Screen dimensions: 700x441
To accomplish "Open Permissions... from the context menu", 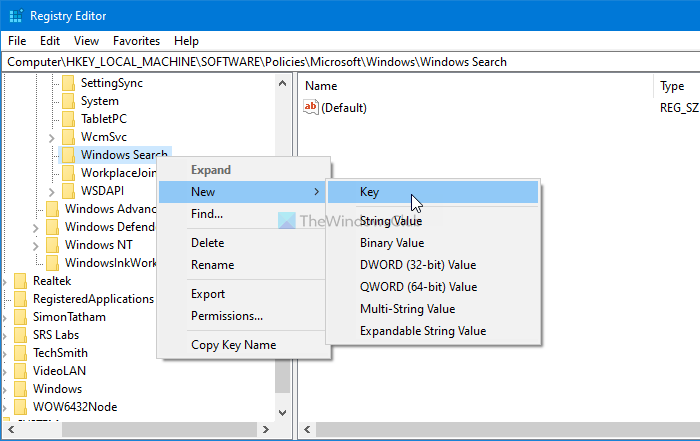I will [244, 316].
